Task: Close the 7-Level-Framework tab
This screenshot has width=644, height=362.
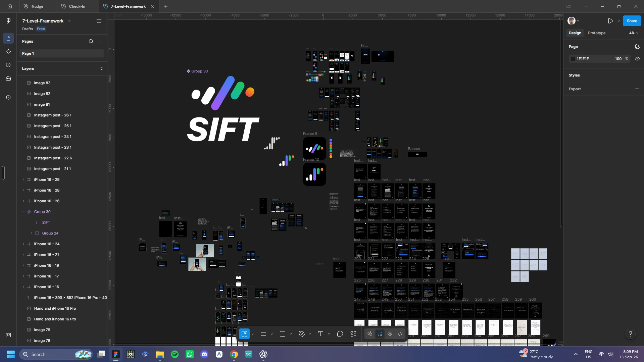Action: [152, 6]
